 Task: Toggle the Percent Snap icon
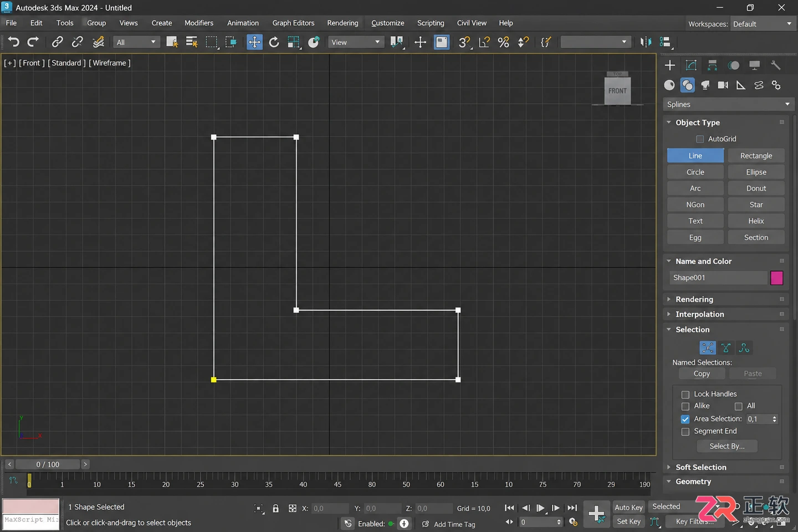point(503,42)
